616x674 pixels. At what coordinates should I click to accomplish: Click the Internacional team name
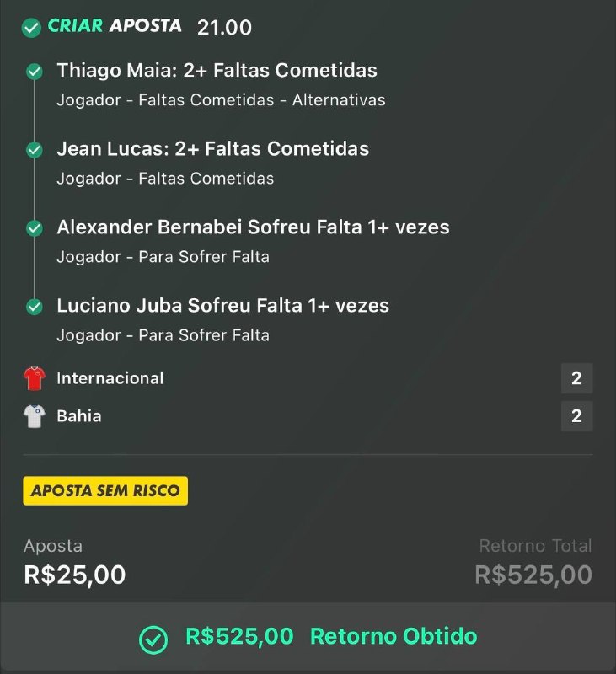point(110,378)
